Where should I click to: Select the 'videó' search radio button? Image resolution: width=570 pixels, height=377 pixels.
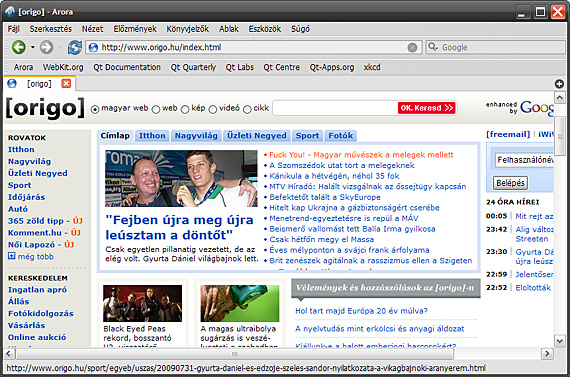click(x=213, y=109)
